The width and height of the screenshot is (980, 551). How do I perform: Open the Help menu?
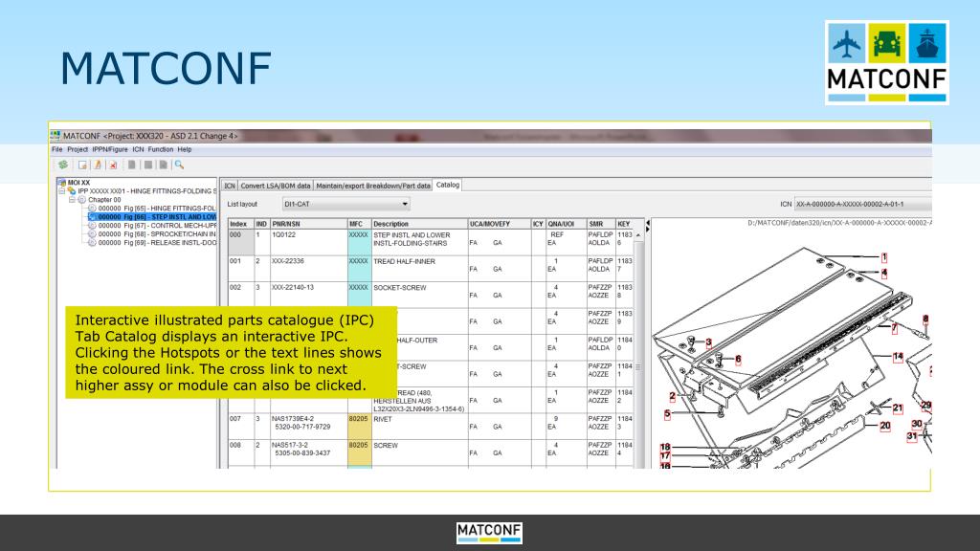coord(185,149)
